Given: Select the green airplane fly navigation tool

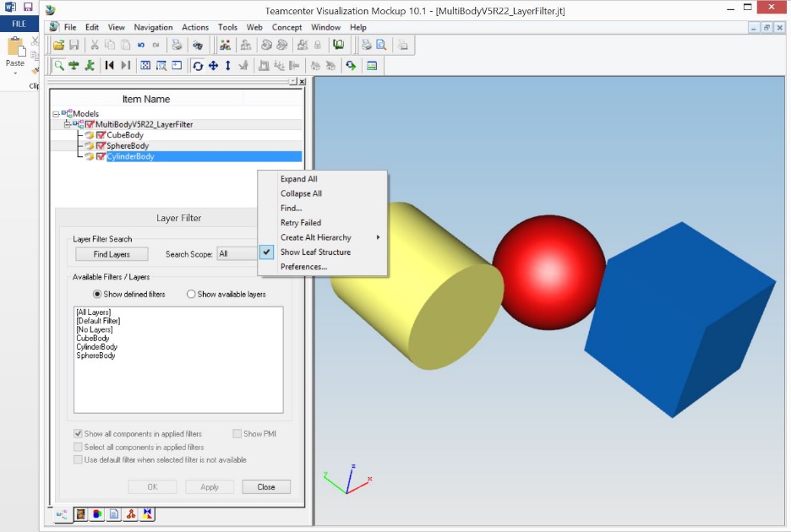Looking at the screenshot, I should point(74,66).
